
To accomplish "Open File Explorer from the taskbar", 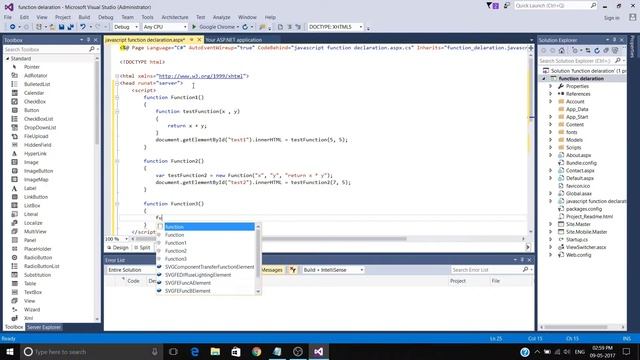I will click(216, 352).
